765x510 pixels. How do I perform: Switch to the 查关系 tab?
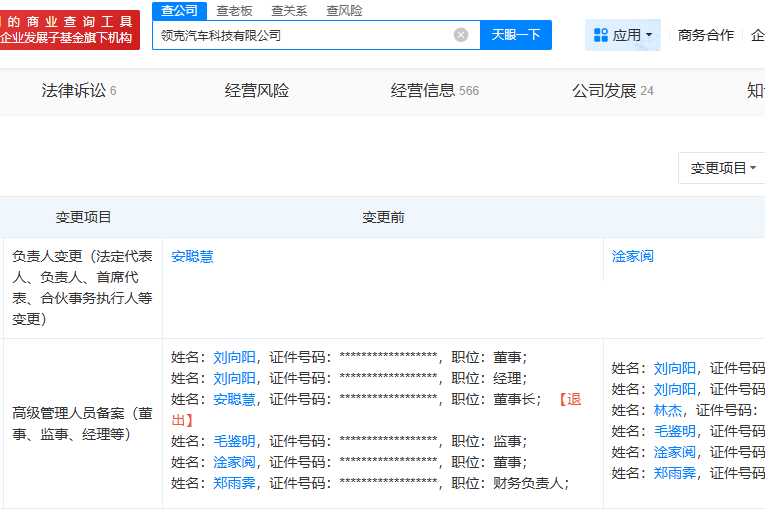click(x=289, y=11)
